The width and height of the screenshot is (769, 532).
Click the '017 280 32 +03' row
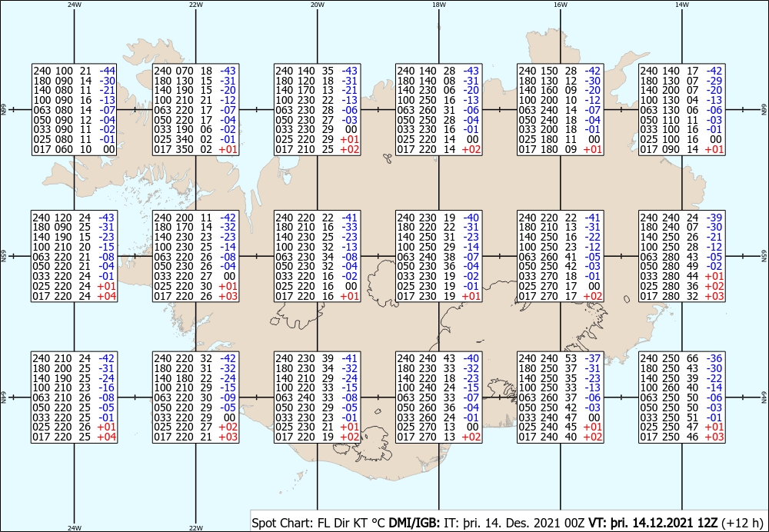[682, 296]
